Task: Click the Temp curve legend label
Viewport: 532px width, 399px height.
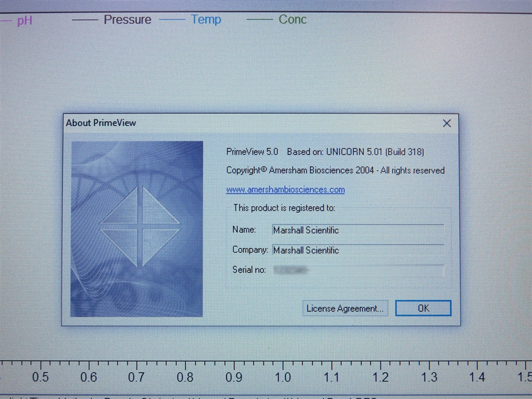Action: (206, 19)
